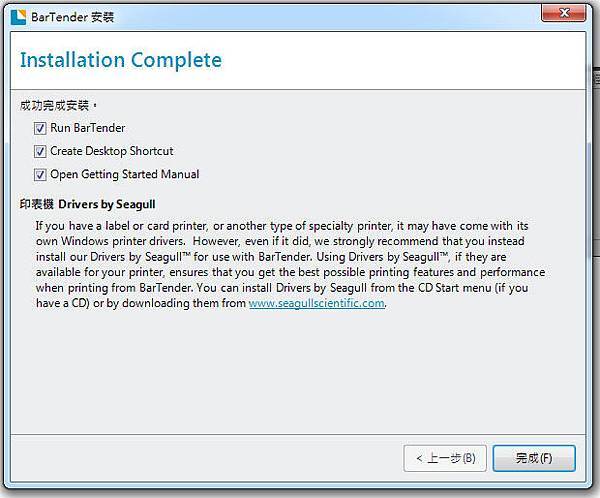Viewport: 600px width, 498px height.
Task: Click the 成功完成安裝 message text
Action: coord(58,105)
